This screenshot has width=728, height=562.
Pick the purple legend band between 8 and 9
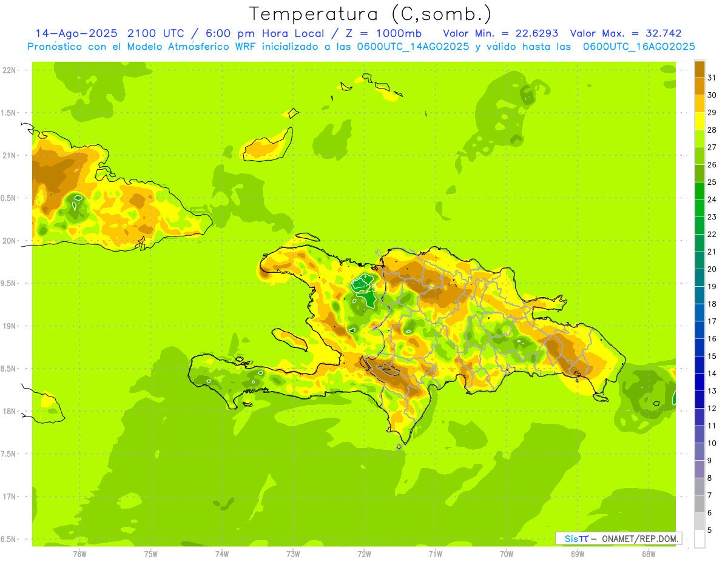700,470
